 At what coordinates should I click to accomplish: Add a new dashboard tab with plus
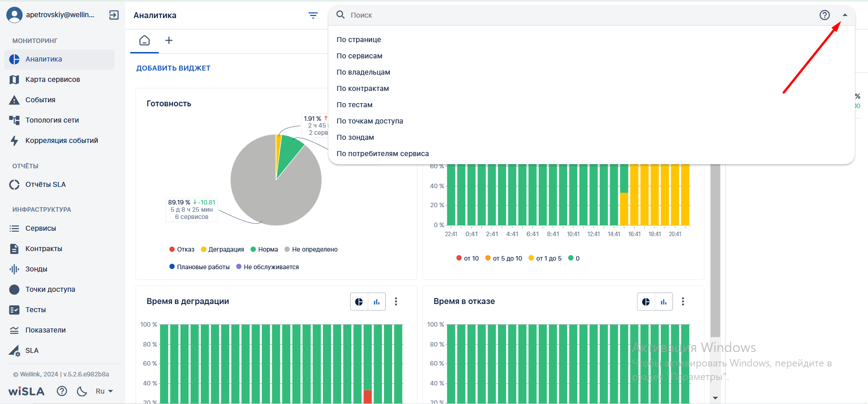click(x=169, y=41)
